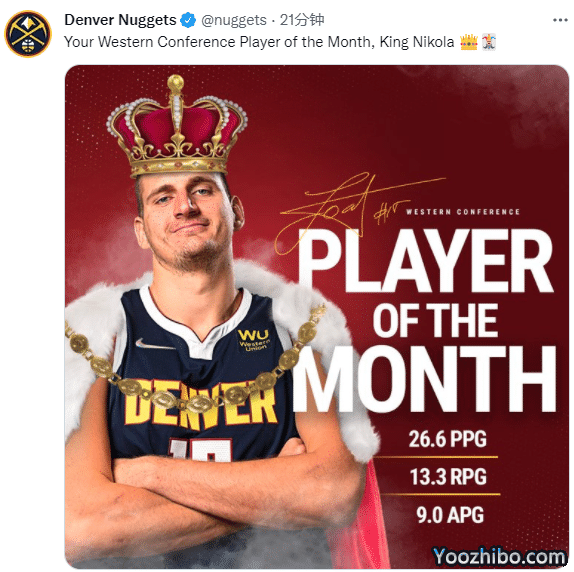Click the Yoozhibo.com watermark
This screenshot has height=572, width=574.
pyautogui.click(x=499, y=557)
